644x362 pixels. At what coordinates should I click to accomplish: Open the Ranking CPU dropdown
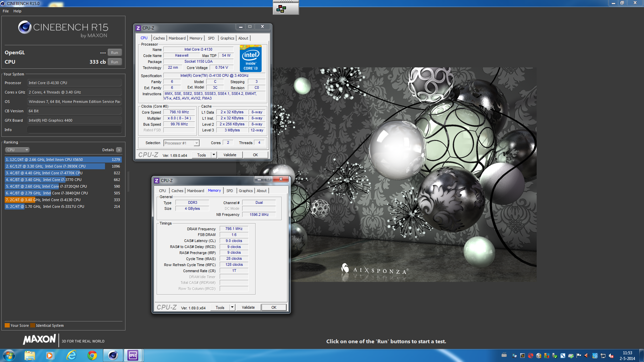pyautogui.click(x=17, y=150)
